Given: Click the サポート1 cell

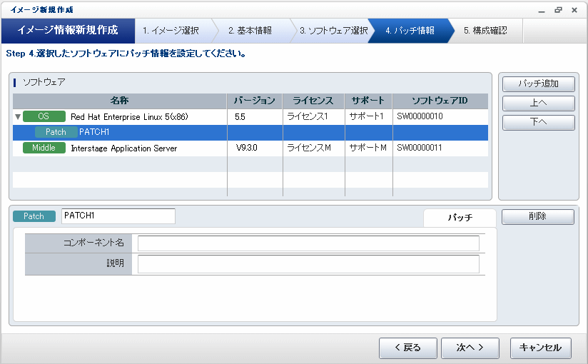Looking at the screenshot, I should pyautogui.click(x=366, y=116).
